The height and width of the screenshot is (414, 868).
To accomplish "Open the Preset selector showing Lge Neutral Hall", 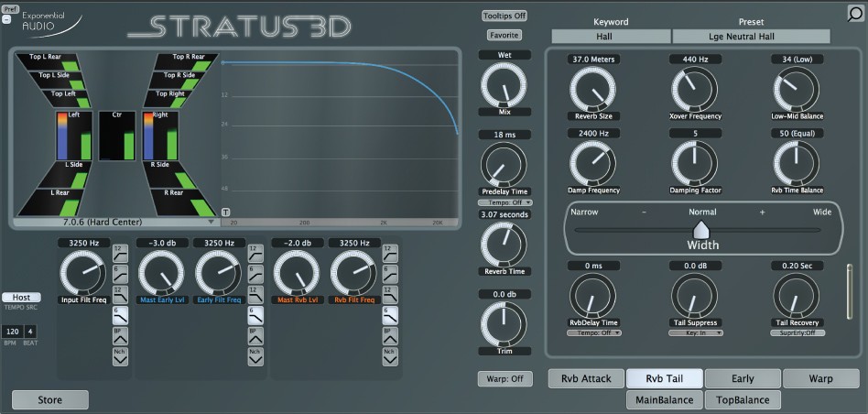I will (x=751, y=37).
